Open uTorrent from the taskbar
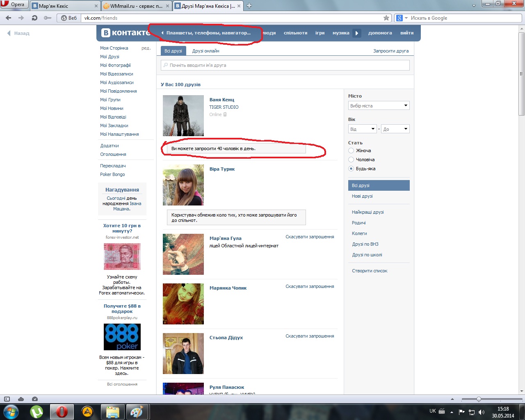The height and width of the screenshot is (420, 525). [37, 411]
